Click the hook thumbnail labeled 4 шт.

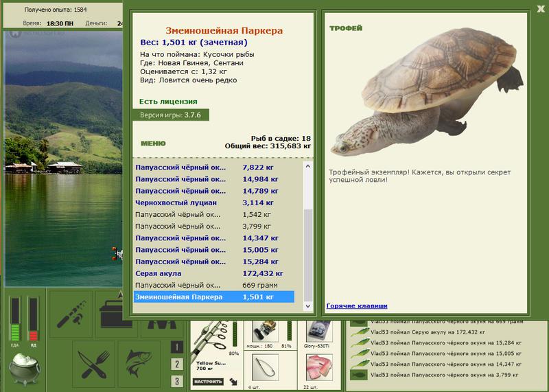(266, 367)
